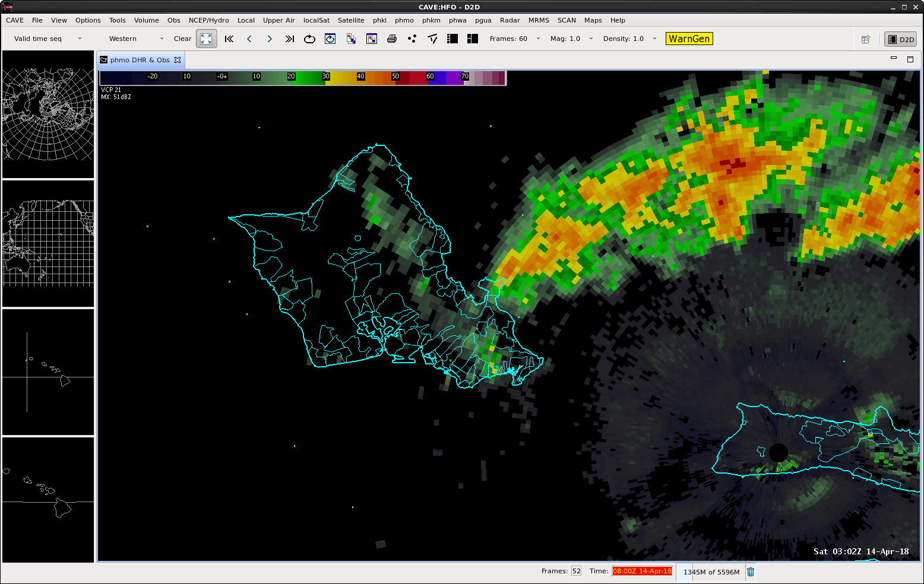
Task: Toggle the side panel layout icon
Action: pos(452,39)
